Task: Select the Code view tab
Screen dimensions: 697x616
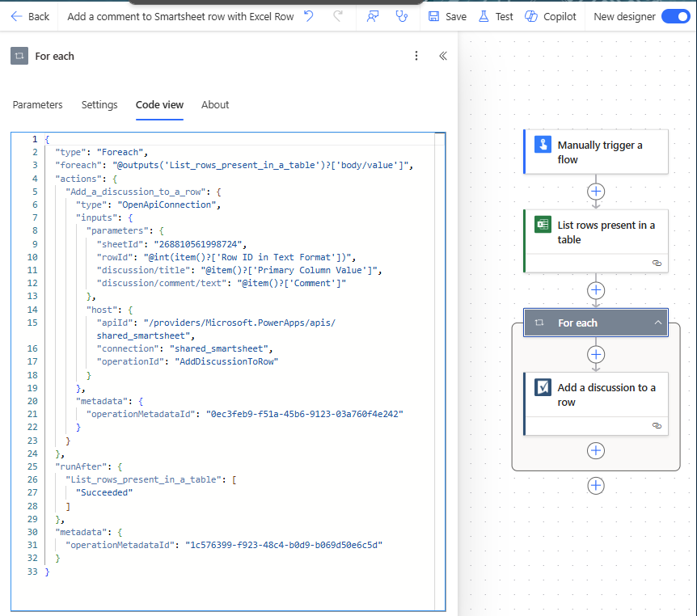Action: click(x=159, y=105)
